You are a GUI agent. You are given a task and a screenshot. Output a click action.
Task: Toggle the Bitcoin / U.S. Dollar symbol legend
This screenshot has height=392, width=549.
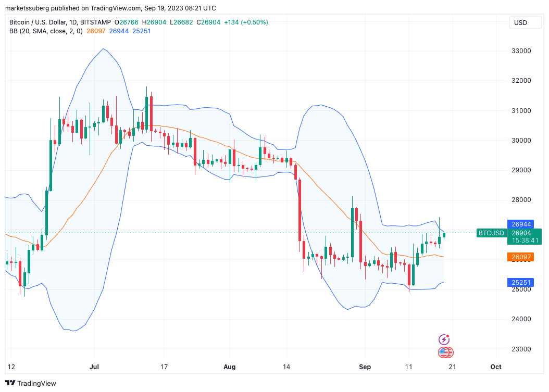pos(39,22)
